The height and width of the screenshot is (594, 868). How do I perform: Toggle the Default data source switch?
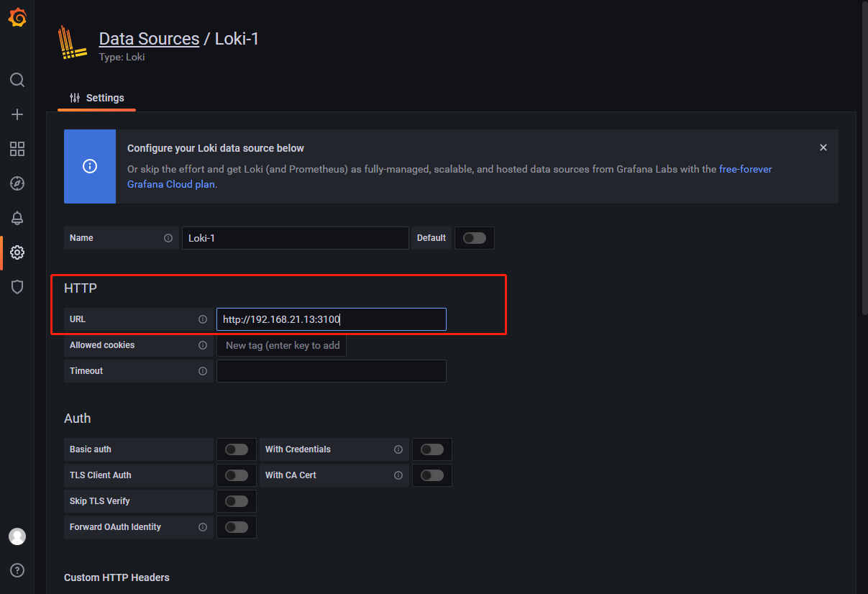(x=475, y=238)
